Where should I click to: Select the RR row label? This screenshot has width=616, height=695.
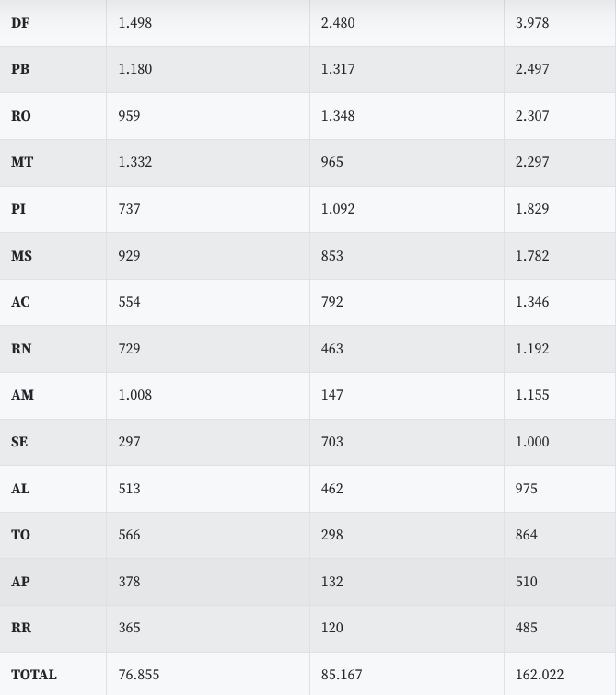(21, 628)
